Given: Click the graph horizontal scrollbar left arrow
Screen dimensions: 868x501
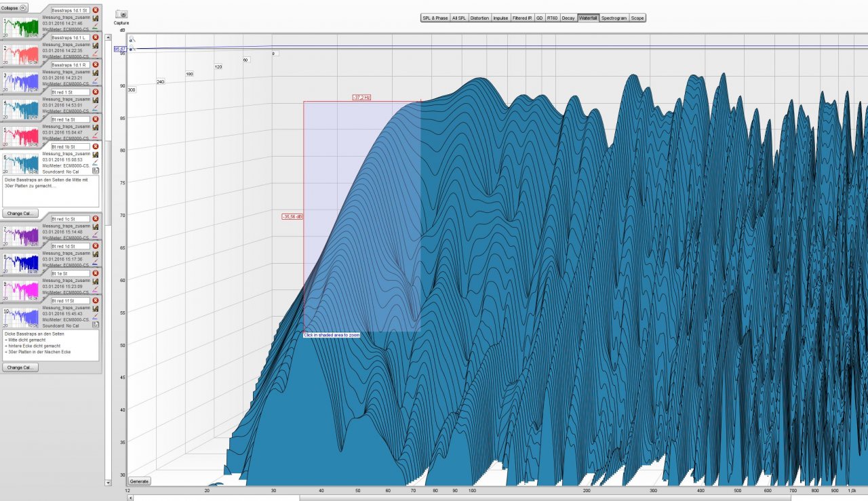Looking at the screenshot, I should [130, 498].
